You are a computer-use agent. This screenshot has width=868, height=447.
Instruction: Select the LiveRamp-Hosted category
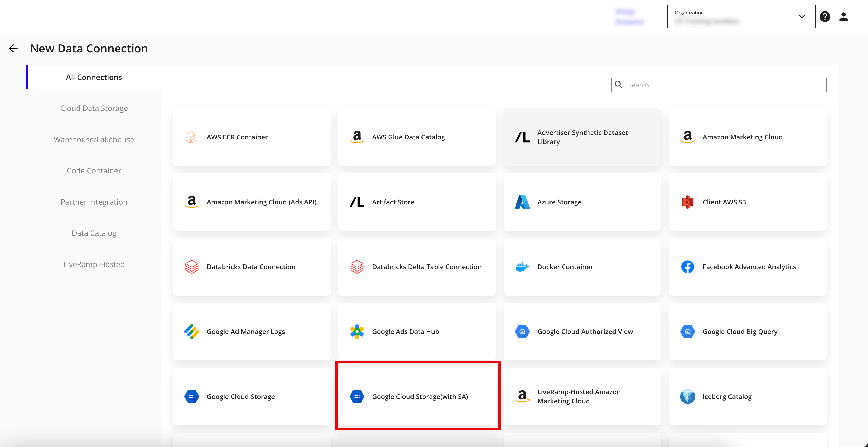(x=94, y=264)
